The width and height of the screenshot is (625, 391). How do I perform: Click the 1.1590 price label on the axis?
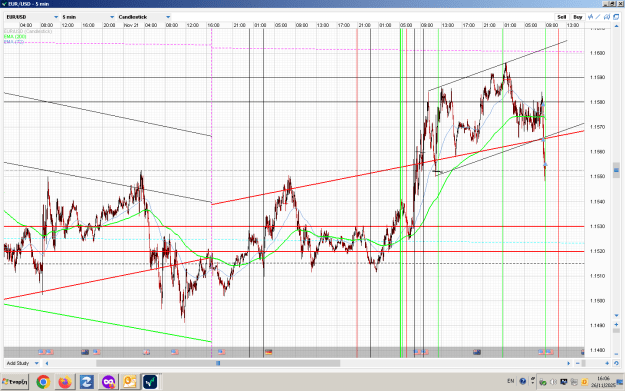[597, 77]
